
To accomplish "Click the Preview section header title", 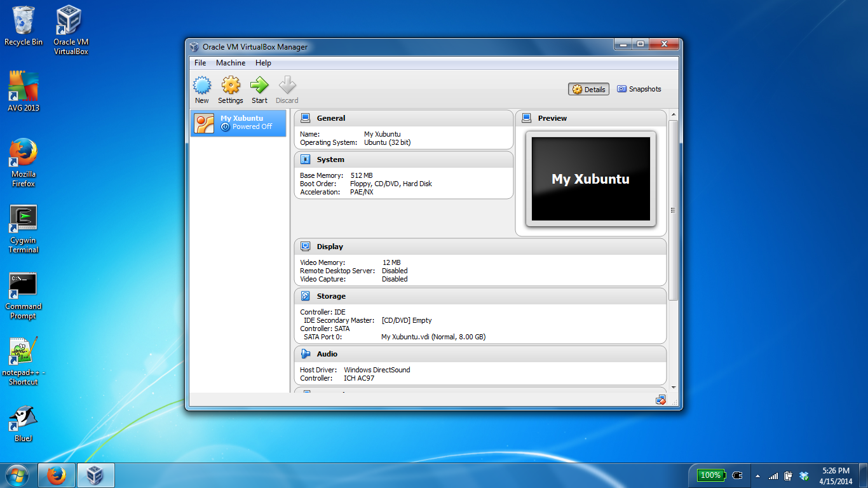I will pos(552,118).
